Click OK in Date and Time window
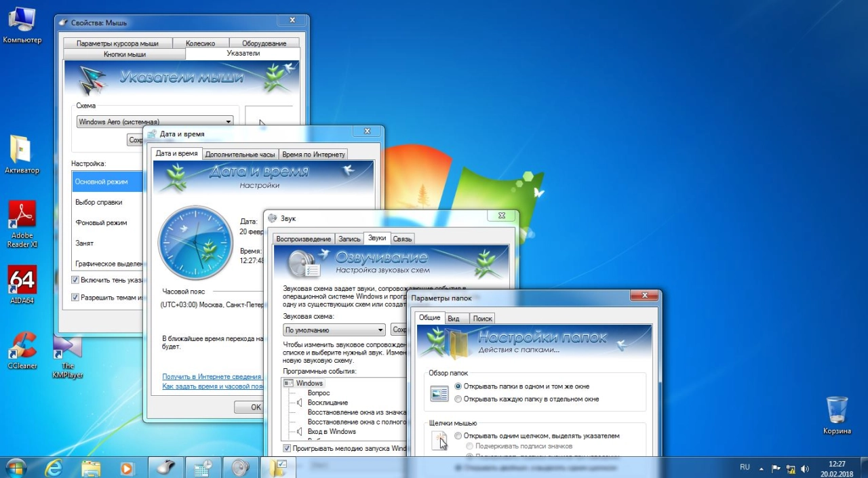The image size is (868, 478). pyautogui.click(x=250, y=407)
